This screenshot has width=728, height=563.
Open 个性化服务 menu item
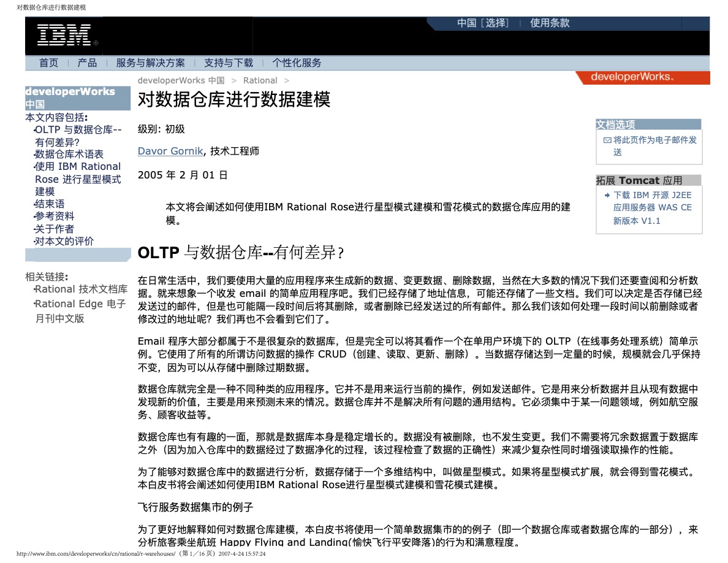coord(297,63)
